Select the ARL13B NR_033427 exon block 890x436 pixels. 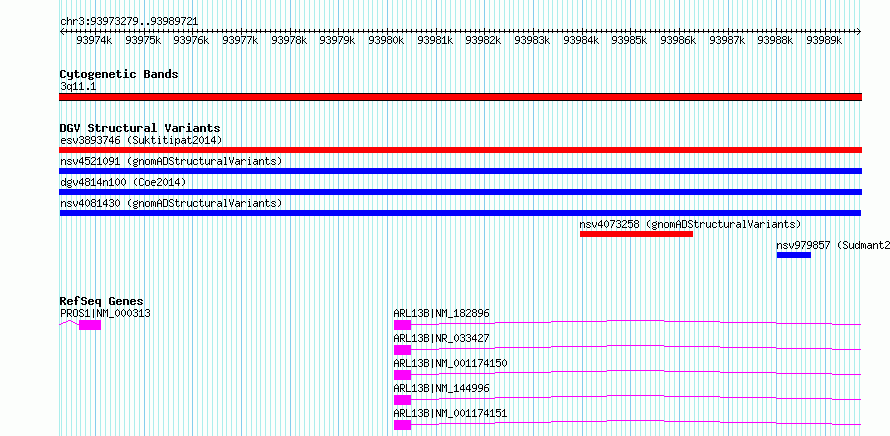click(402, 350)
